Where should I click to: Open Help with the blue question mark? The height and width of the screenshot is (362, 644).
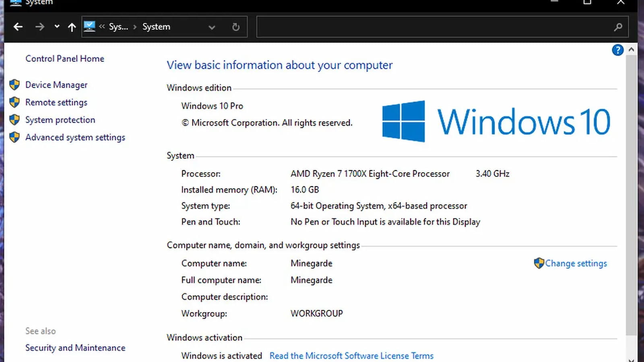pyautogui.click(x=617, y=50)
